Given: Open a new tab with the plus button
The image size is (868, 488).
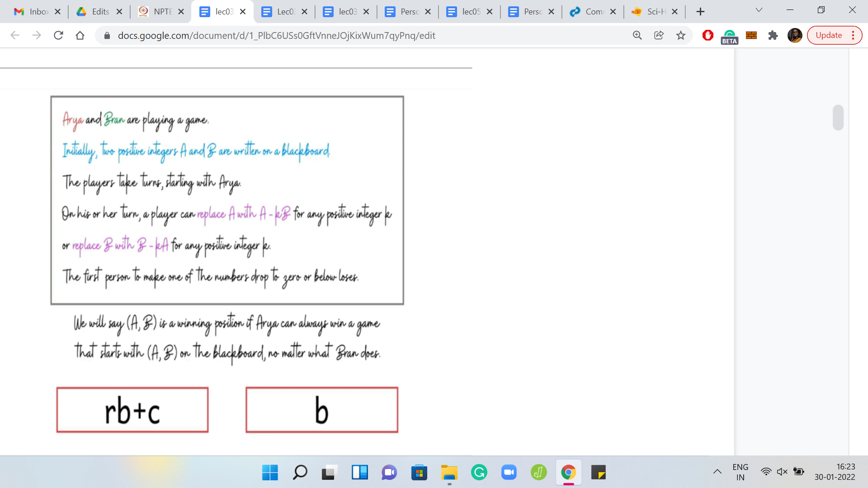Looking at the screenshot, I should coord(700,12).
